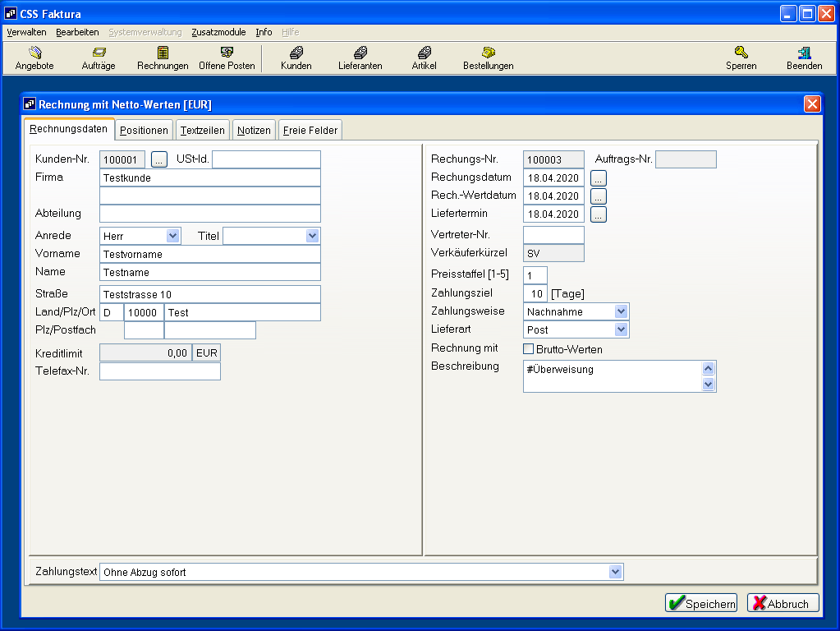This screenshot has height=631, width=840.
Task: Expand the Anrede dropdown
Action: (172, 236)
